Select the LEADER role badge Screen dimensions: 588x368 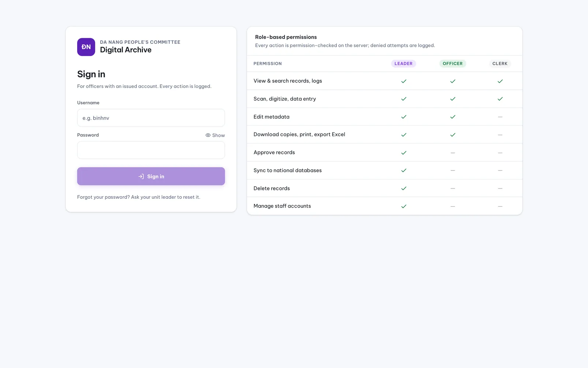tap(404, 64)
